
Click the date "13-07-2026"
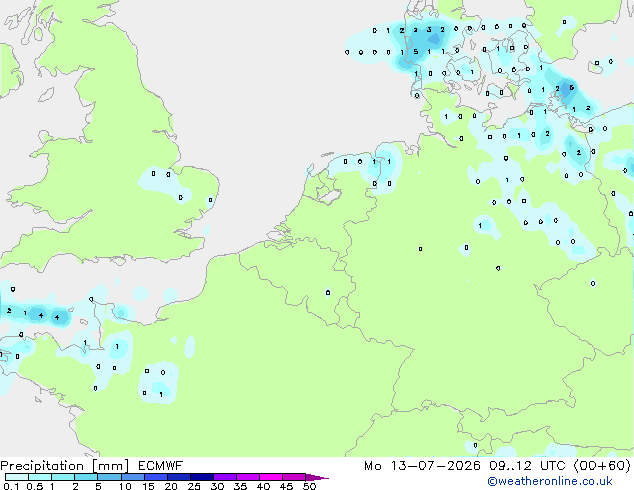click(x=436, y=466)
